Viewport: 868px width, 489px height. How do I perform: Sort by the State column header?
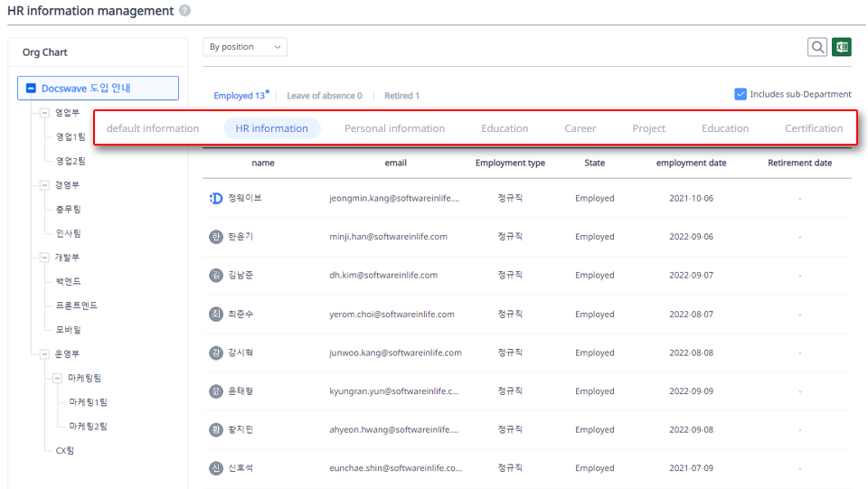coord(595,163)
